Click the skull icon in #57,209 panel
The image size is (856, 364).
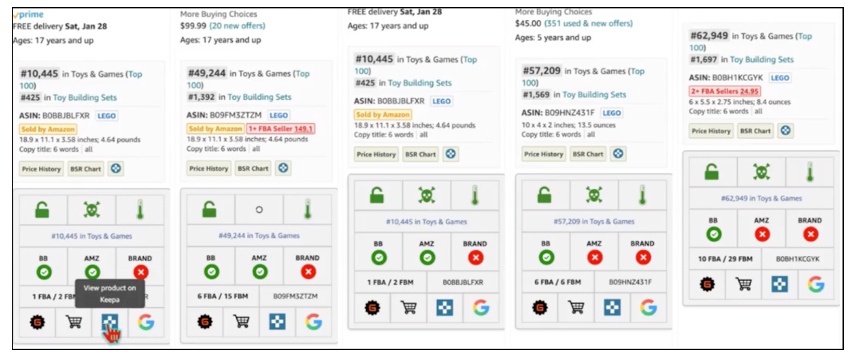tap(594, 195)
